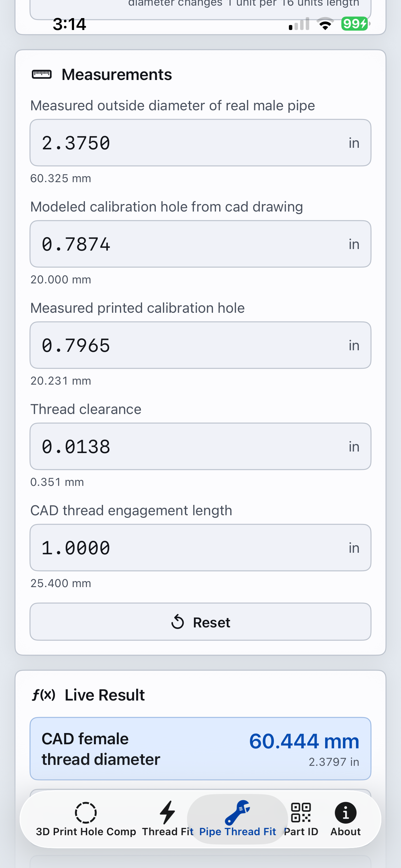Tap the battery indicator in status bar
401x868 pixels.
click(x=355, y=23)
